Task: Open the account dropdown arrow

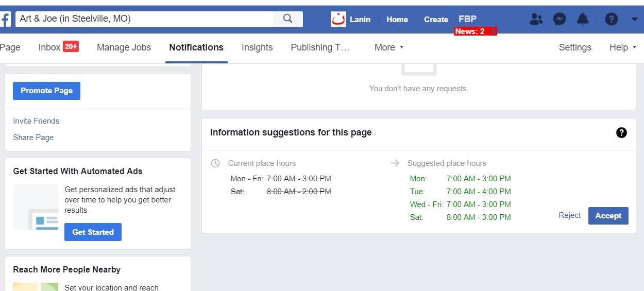Action: coord(634,19)
